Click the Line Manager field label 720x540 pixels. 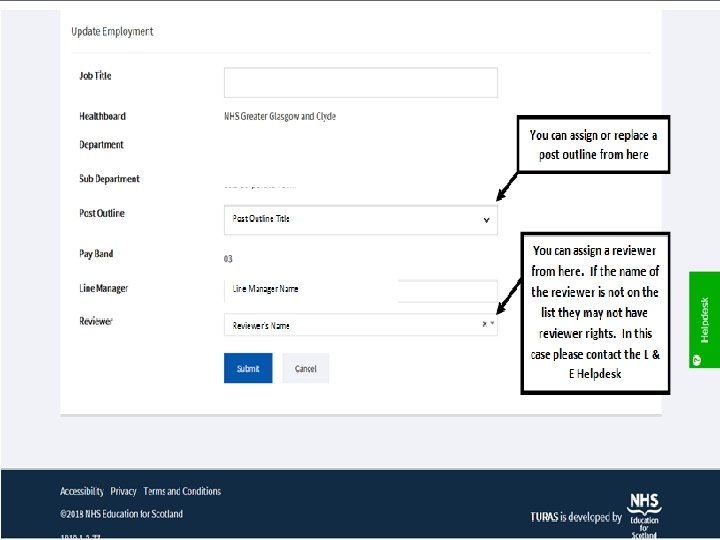103,288
